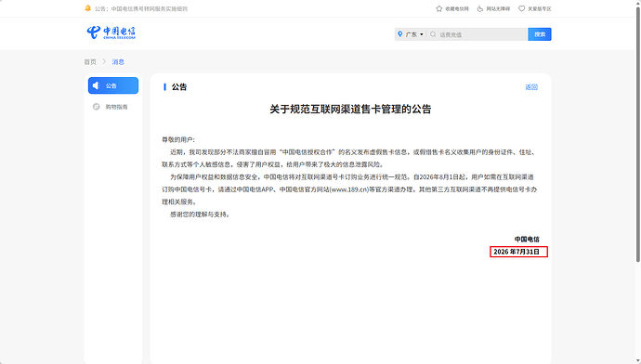Click the 中国电信 signature text

[x=527, y=239]
